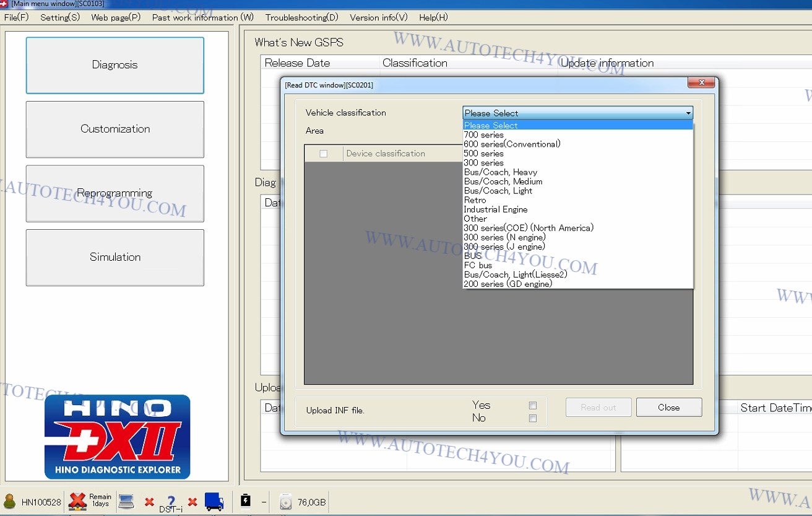Open the Troubleshooting(D) menu
Screen dimensions: 812x516
[x=301, y=17]
